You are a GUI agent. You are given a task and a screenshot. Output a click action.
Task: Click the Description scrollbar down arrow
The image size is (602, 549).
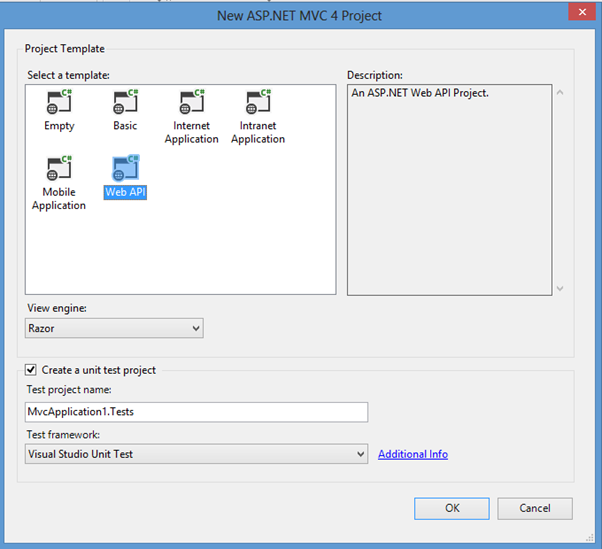[x=559, y=287]
